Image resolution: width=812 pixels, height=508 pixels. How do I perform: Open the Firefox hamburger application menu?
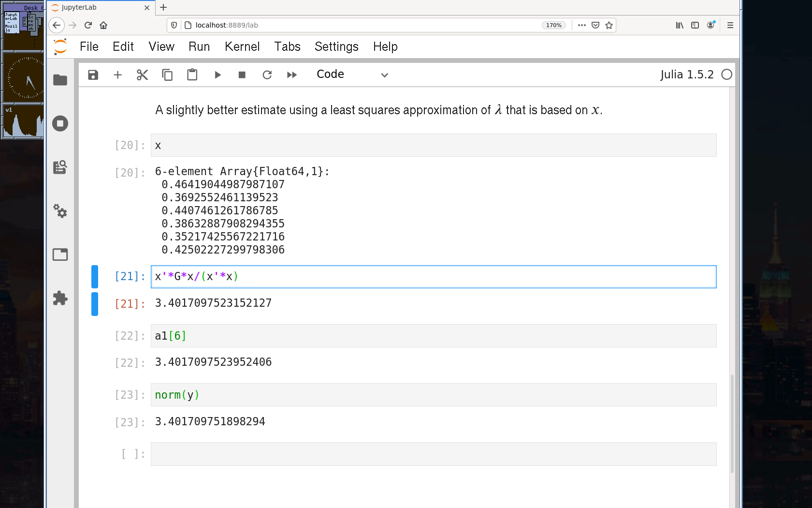click(x=730, y=25)
